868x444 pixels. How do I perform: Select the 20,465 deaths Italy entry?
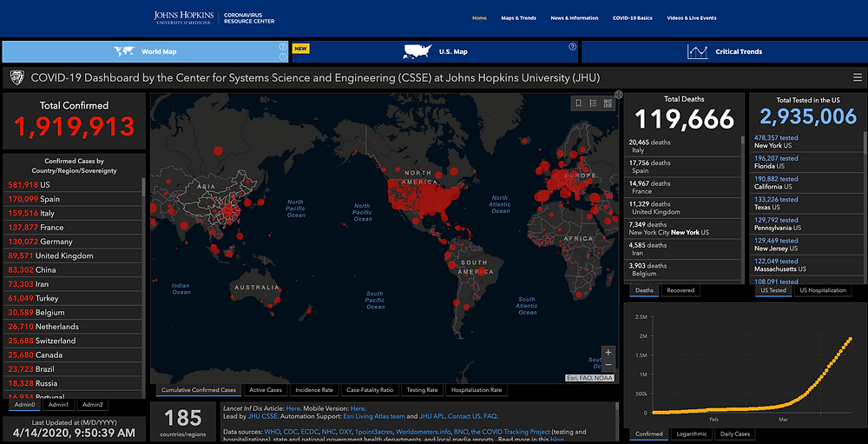tap(682, 146)
